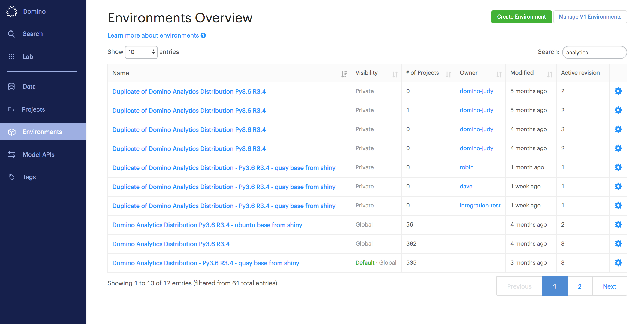The height and width of the screenshot is (324, 644).
Task: Click the '56' projects count cell
Action: 410,225
